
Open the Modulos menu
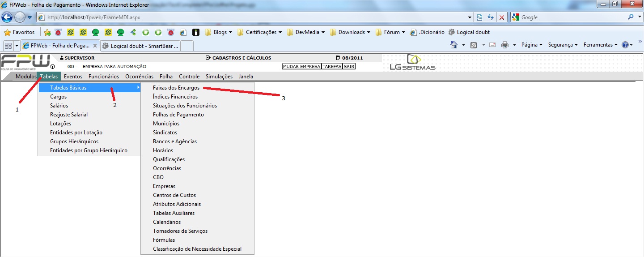pos(26,77)
